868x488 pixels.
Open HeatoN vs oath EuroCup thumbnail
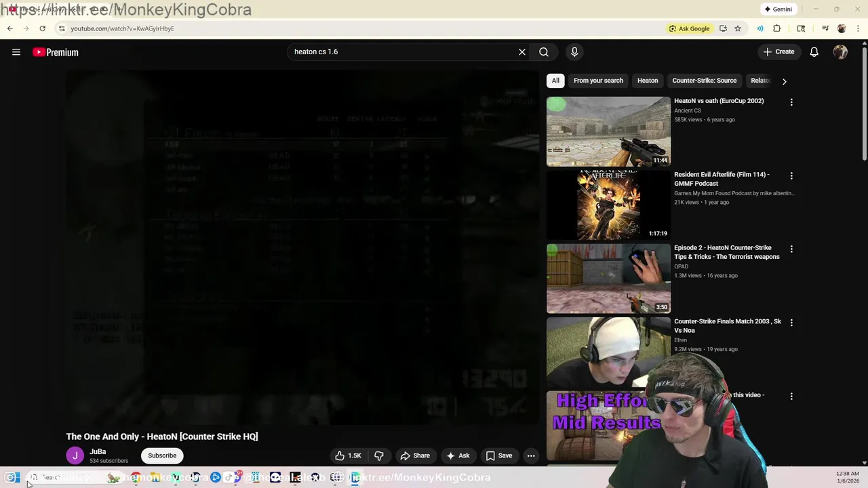click(608, 131)
